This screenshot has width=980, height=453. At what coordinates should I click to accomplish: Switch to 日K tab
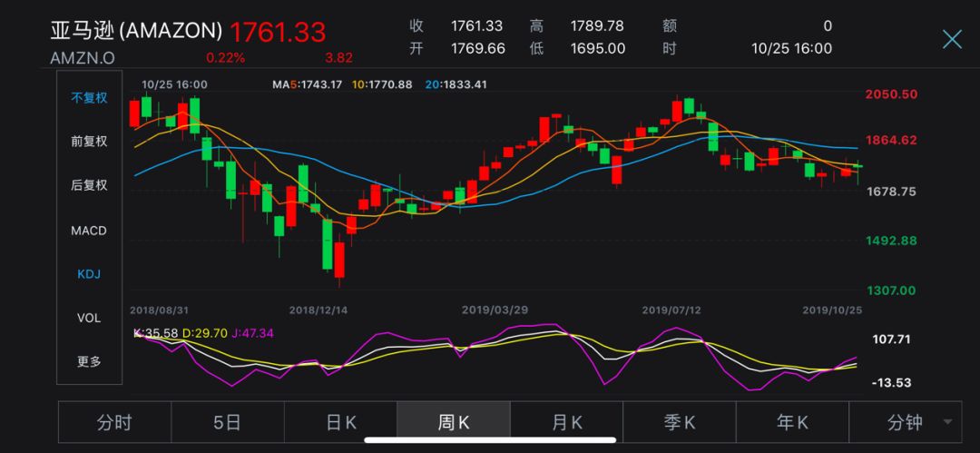(x=340, y=422)
